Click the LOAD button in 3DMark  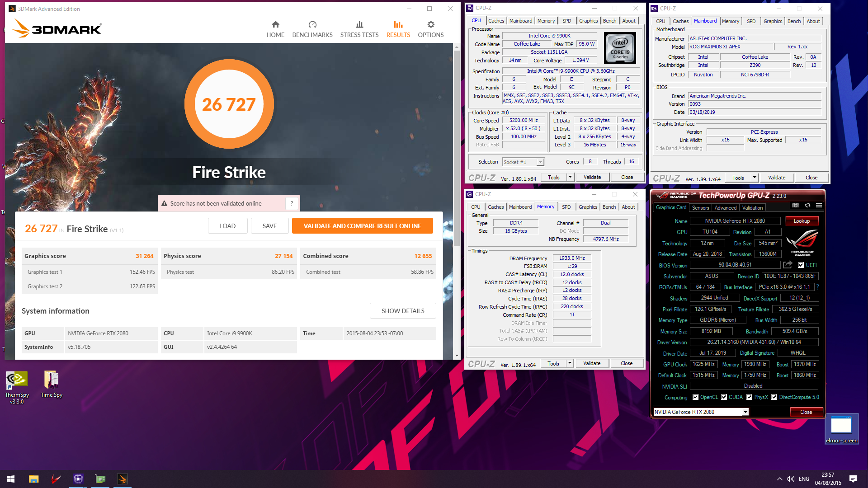[227, 226]
